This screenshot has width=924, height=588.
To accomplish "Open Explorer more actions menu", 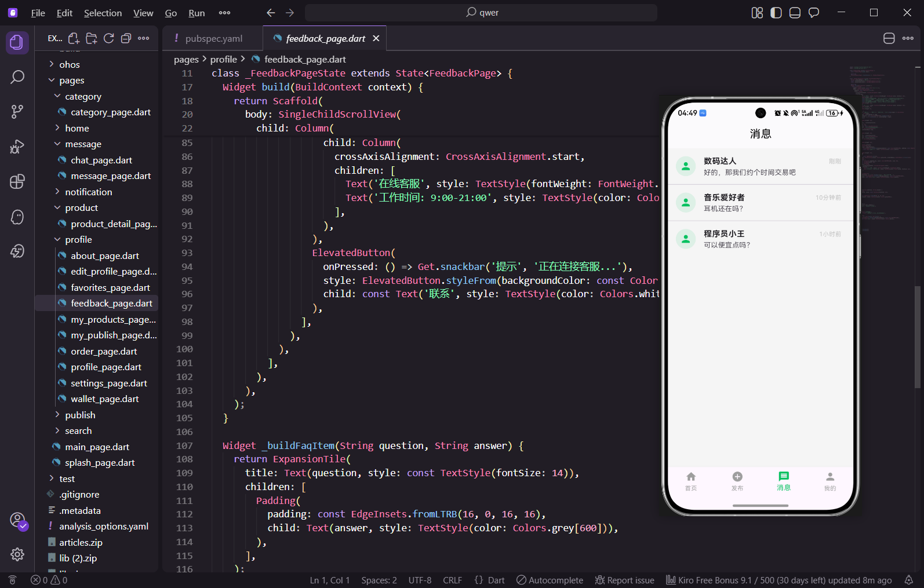I will [144, 38].
